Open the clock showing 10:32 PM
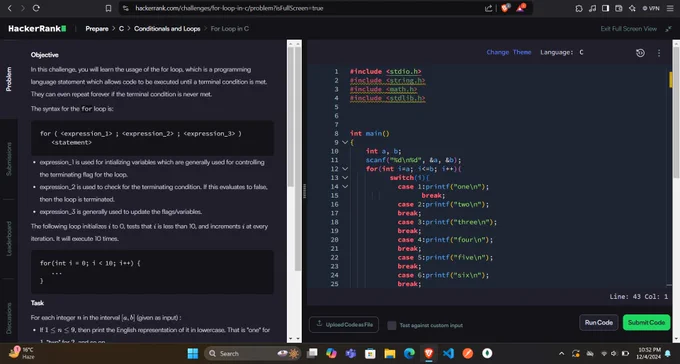This screenshot has height=364, width=680. point(649,353)
